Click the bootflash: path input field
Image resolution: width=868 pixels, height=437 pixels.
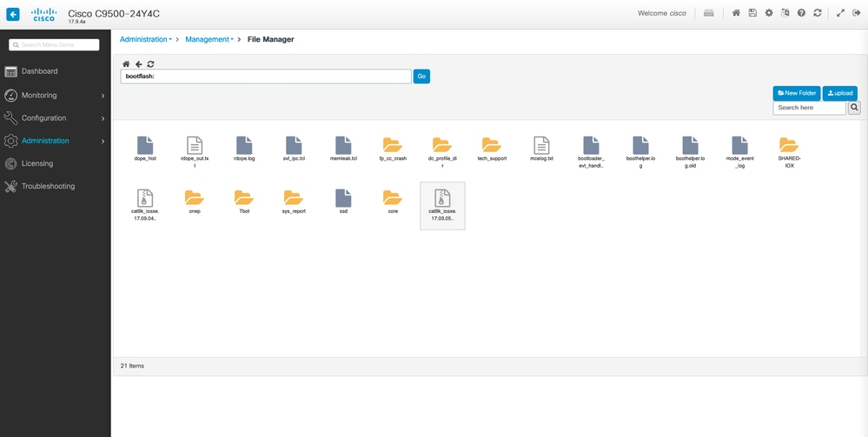pyautogui.click(x=266, y=76)
